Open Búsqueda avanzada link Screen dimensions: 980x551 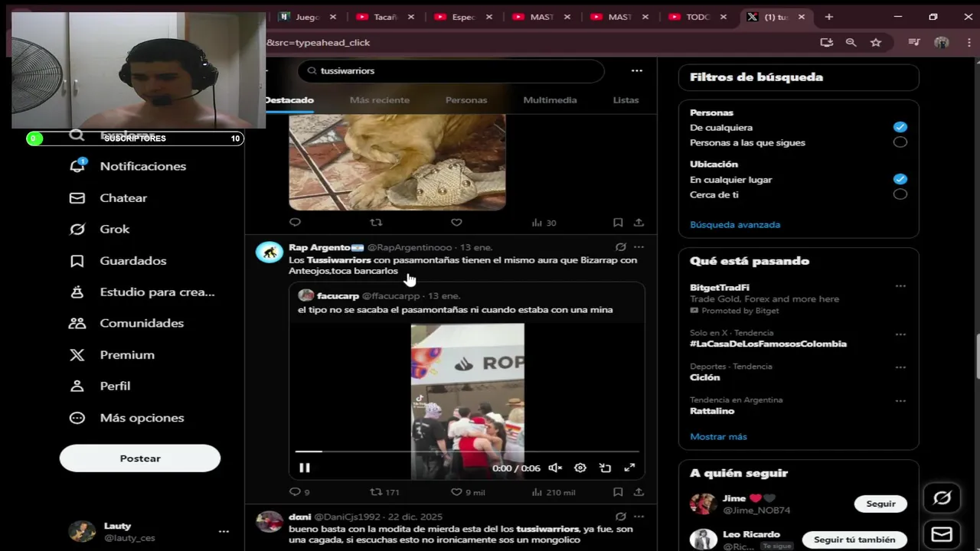(735, 224)
